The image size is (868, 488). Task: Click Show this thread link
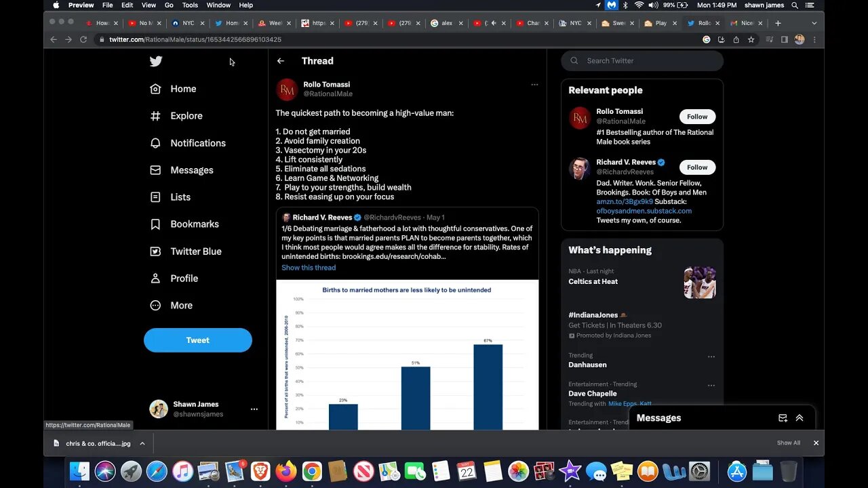pyautogui.click(x=309, y=268)
